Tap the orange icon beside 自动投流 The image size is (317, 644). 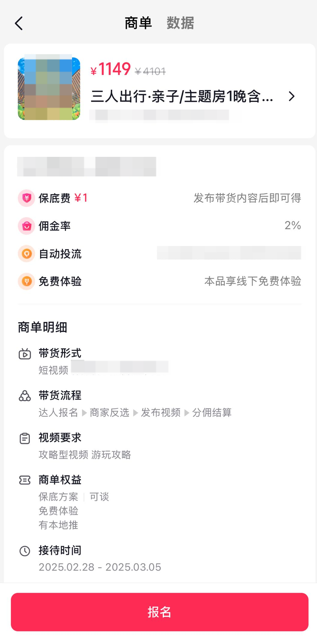click(27, 254)
